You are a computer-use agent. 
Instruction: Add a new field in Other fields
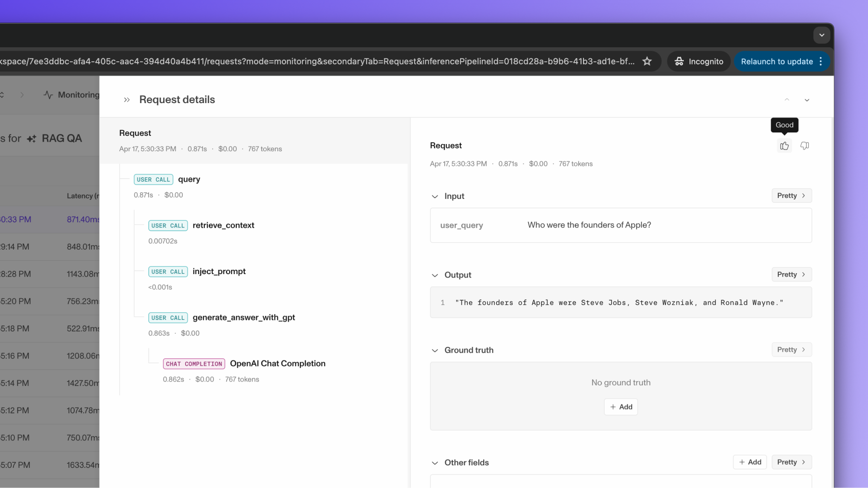pos(750,462)
